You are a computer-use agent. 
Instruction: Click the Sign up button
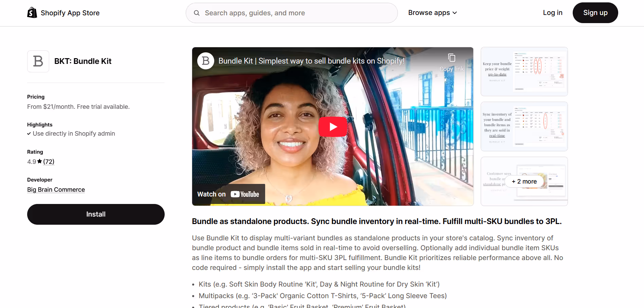click(x=595, y=13)
